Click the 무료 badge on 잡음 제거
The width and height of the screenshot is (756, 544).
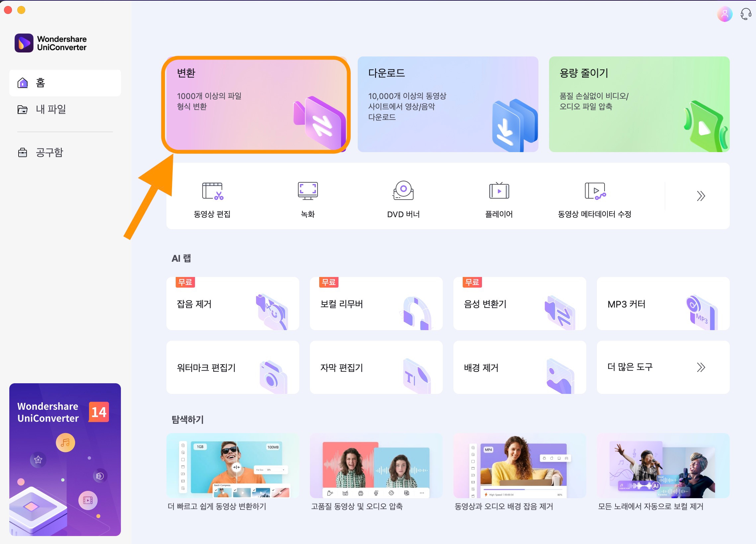click(185, 282)
